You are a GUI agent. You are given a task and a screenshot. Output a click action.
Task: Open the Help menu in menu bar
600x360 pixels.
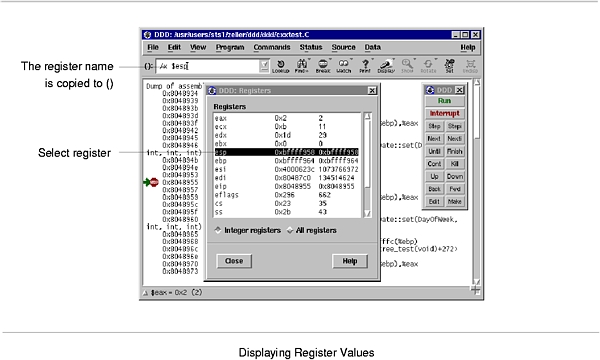tap(468, 47)
